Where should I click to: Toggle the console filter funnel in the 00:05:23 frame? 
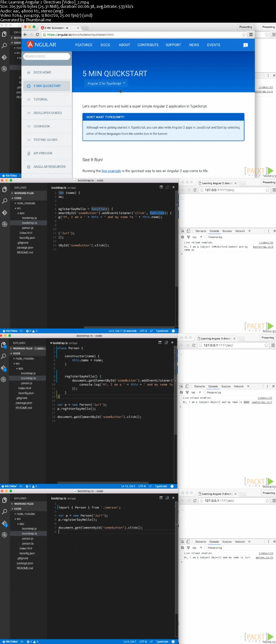pos(188,548)
